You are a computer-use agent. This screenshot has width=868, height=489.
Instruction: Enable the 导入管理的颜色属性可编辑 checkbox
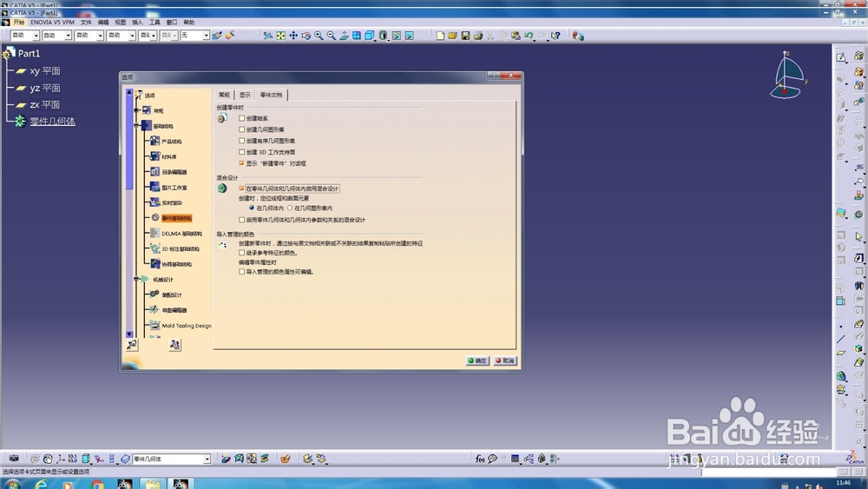pos(241,272)
